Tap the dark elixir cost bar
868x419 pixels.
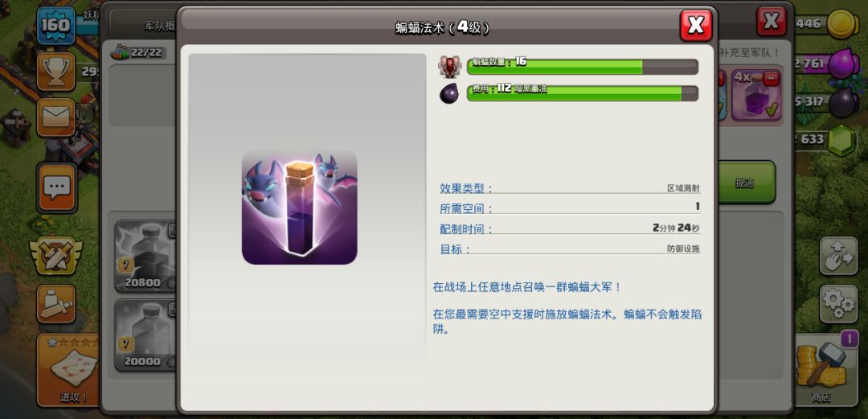coord(582,93)
